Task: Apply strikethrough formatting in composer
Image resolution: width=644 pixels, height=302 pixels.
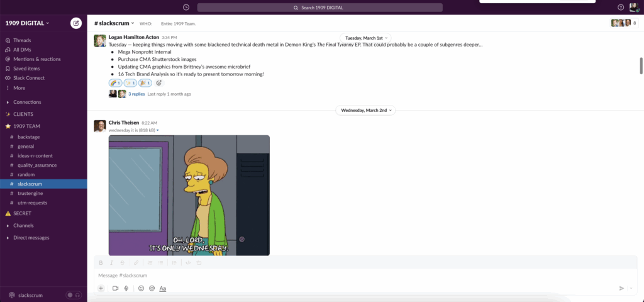Action: tap(123, 262)
